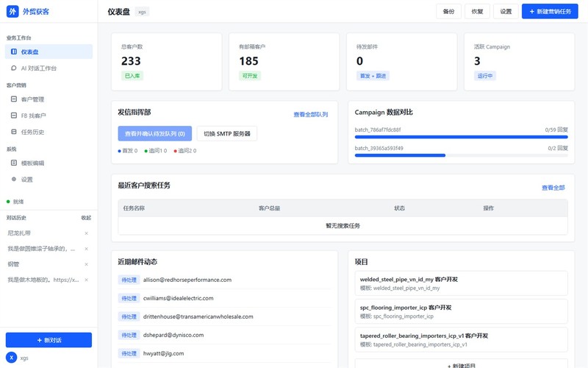This screenshot has width=588, height=368.
Task: Click the 追问1 0 legend item
Action: (x=156, y=151)
